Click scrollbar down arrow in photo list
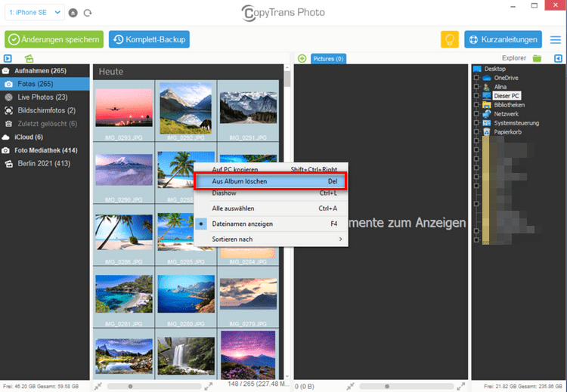The width and height of the screenshot is (567, 392). [287, 376]
